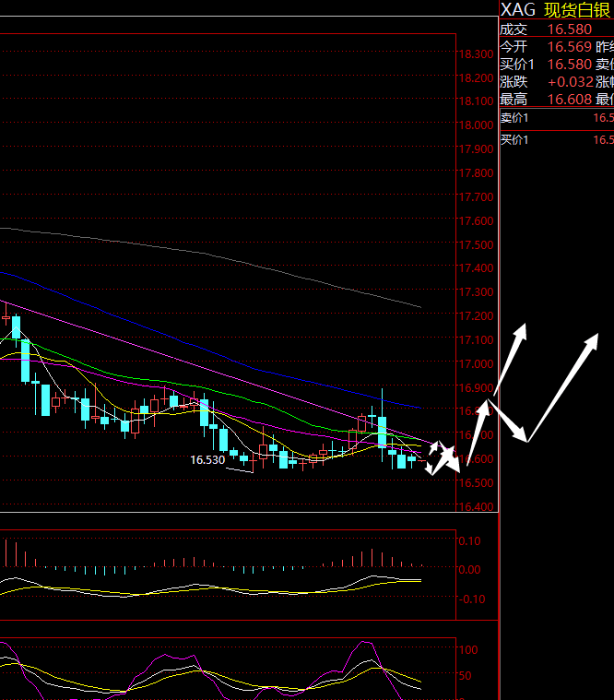Click the 17.100 price axis label

(476, 340)
